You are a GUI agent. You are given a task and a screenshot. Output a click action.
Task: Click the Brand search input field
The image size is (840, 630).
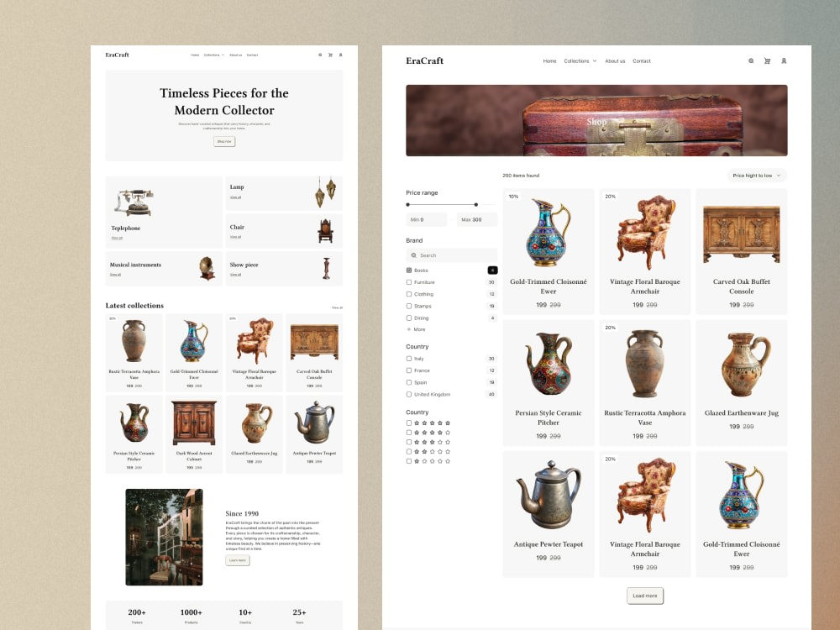452,255
